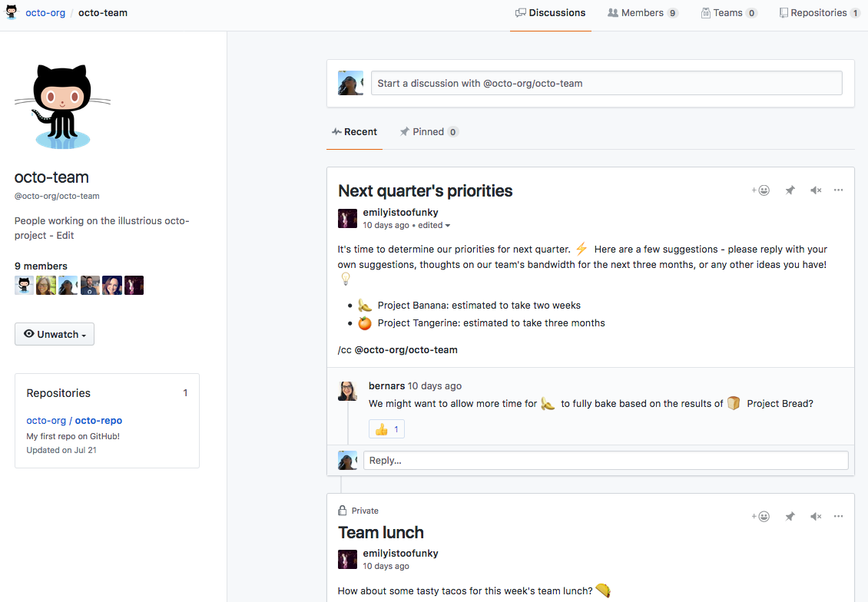Toggle the thumbs-up reaction on bernars' comment
This screenshot has width=868, height=602.
(x=386, y=428)
